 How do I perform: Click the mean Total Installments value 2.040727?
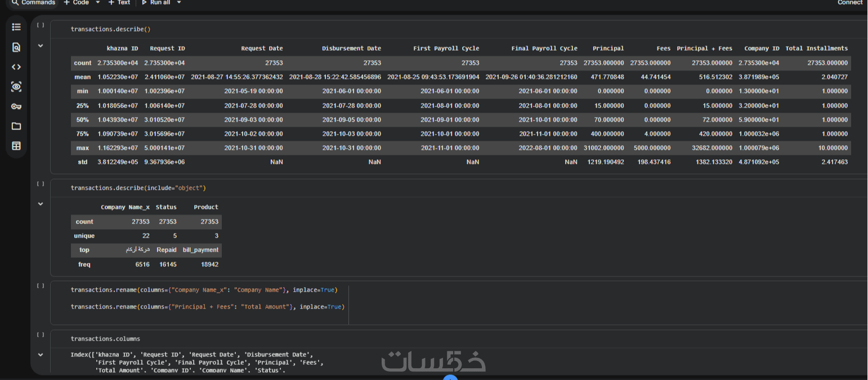[833, 77]
